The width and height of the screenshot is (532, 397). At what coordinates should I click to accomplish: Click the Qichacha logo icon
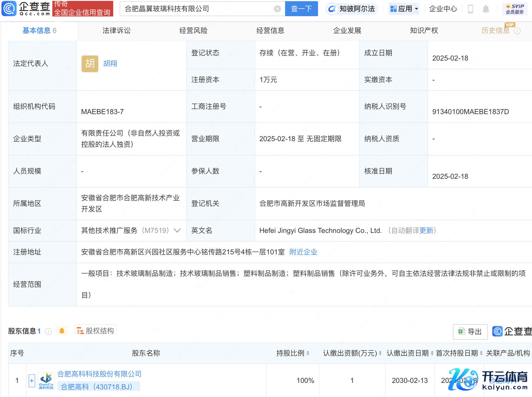point(9,9)
